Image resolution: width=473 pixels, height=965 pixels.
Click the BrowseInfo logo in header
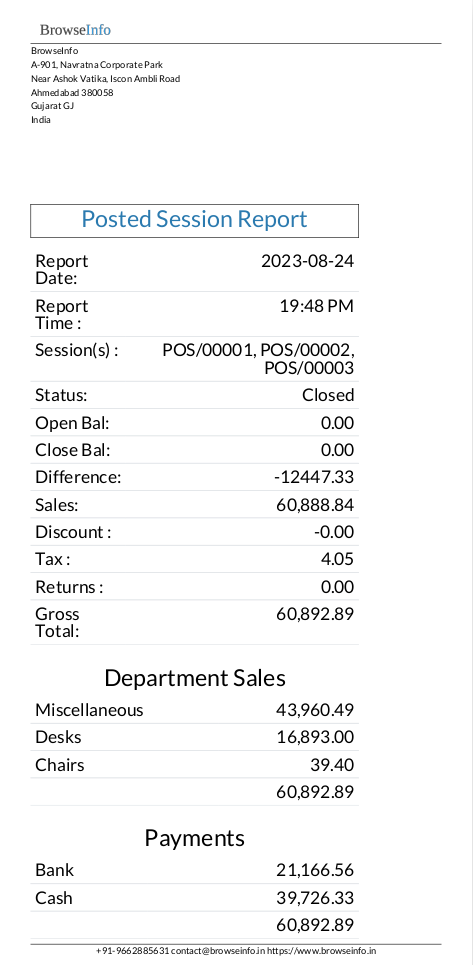pos(75,30)
